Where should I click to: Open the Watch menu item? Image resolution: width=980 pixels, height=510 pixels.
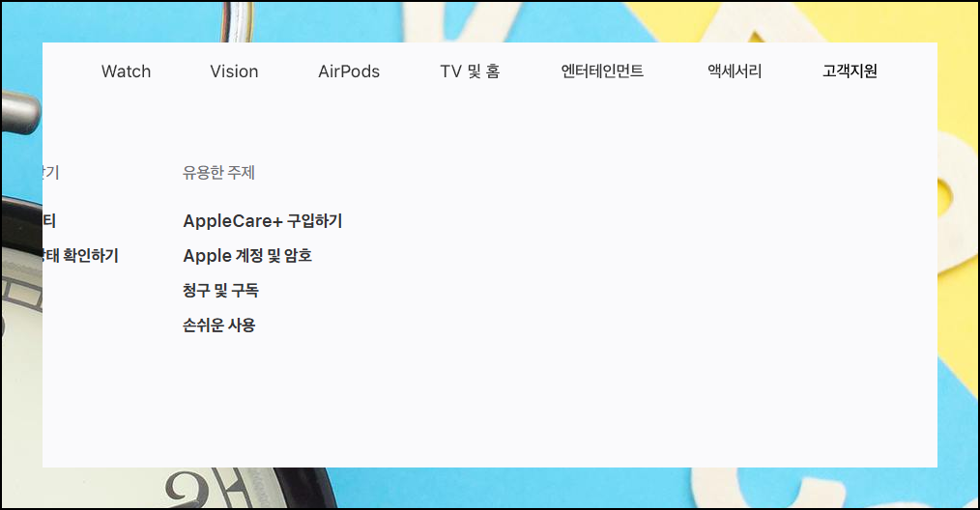127,71
